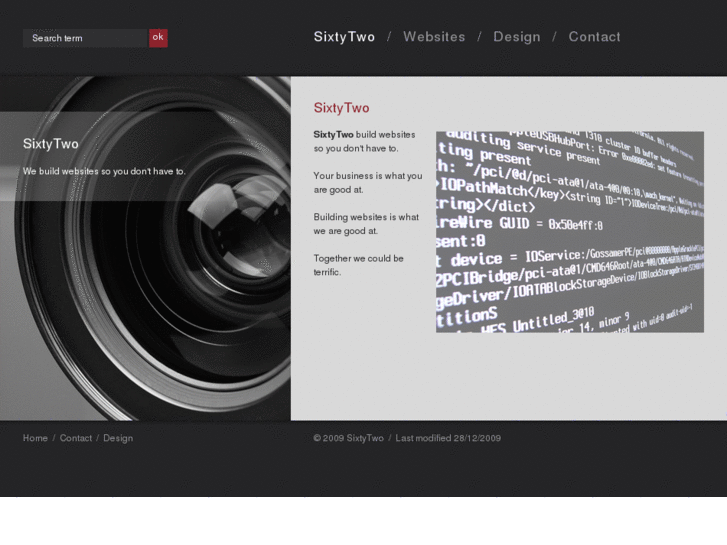Click the red SixtyTwo content heading
The height and width of the screenshot is (545, 727).
[342, 108]
